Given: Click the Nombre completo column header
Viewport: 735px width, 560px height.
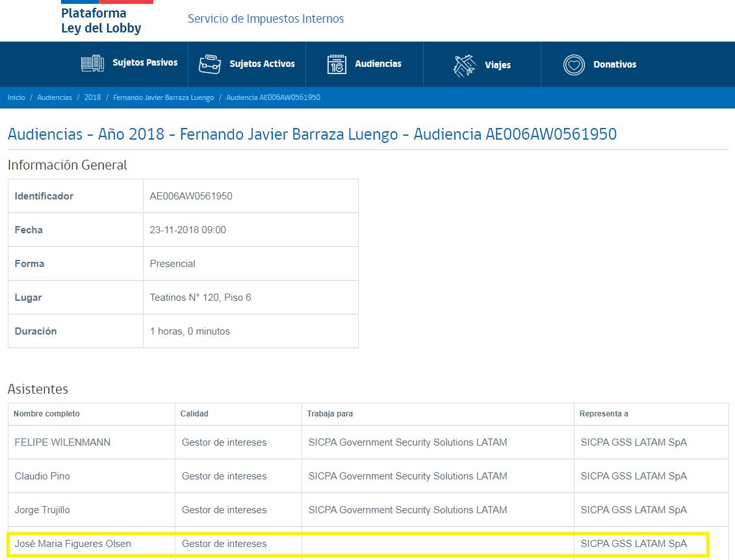Looking at the screenshot, I should (x=46, y=414).
